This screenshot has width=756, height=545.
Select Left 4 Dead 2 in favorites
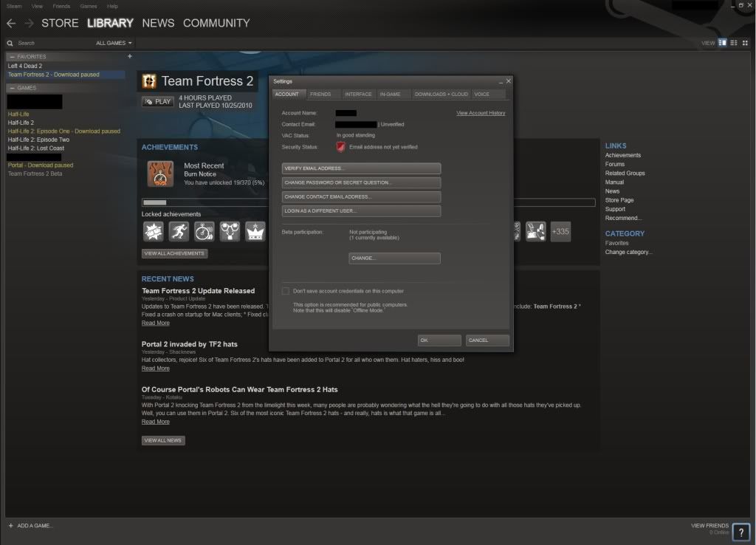pyautogui.click(x=25, y=66)
